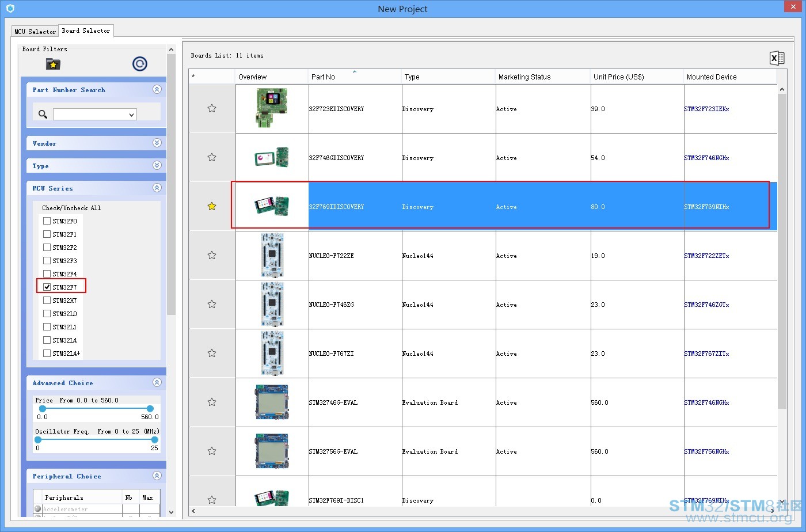Tick the STM32L0 checkbox
This screenshot has height=532, width=806.
pos(47,314)
